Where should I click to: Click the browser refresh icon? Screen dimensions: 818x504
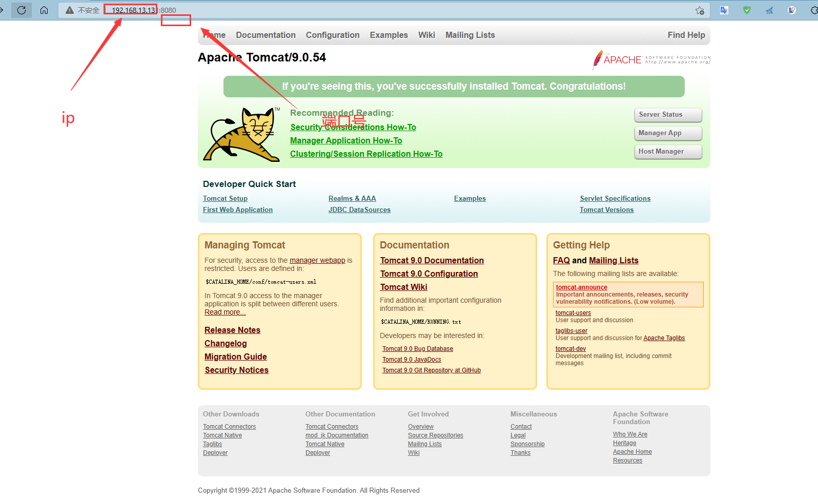click(x=22, y=10)
